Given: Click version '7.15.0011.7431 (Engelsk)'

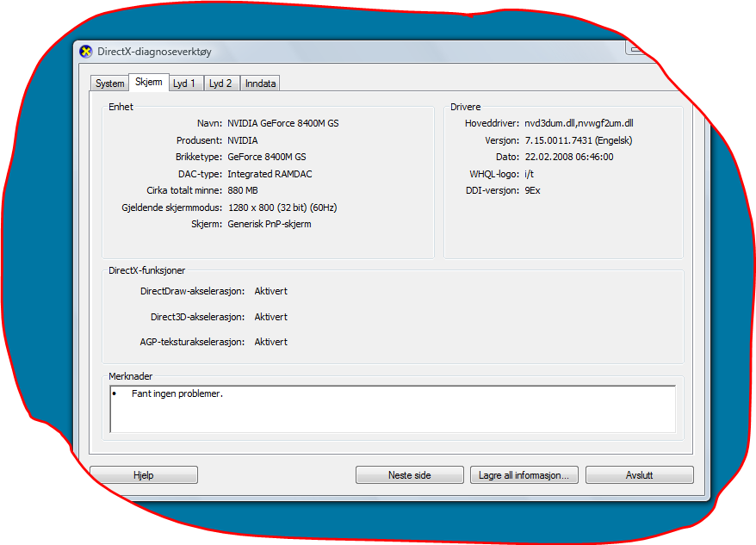Looking at the screenshot, I should [579, 140].
